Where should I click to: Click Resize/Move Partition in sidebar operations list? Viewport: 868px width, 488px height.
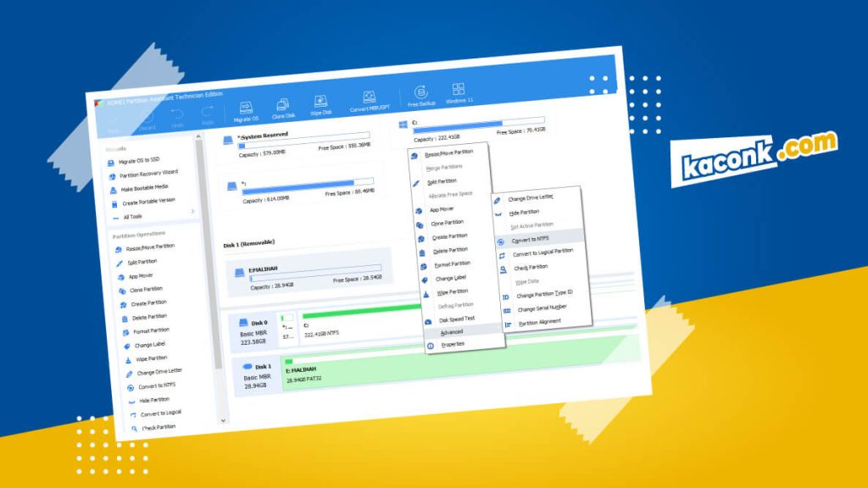coord(144,247)
